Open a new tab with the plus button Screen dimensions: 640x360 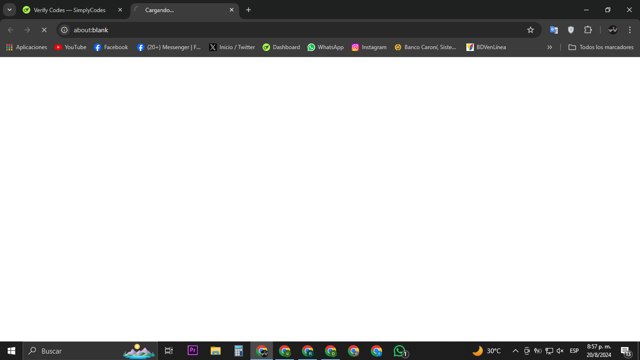[x=248, y=10]
